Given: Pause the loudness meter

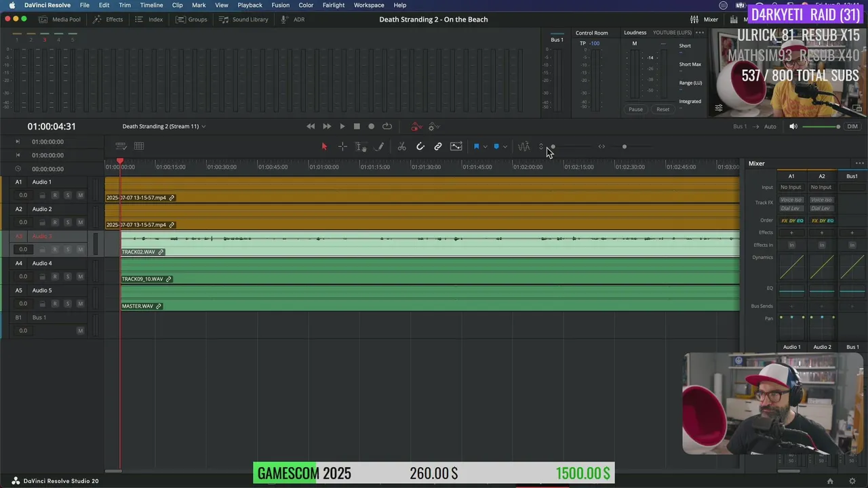Looking at the screenshot, I should click(635, 109).
